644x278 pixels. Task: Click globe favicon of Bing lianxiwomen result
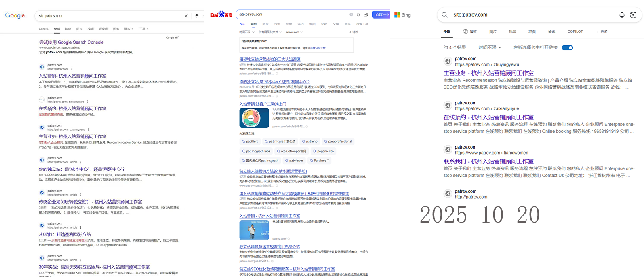click(x=448, y=150)
